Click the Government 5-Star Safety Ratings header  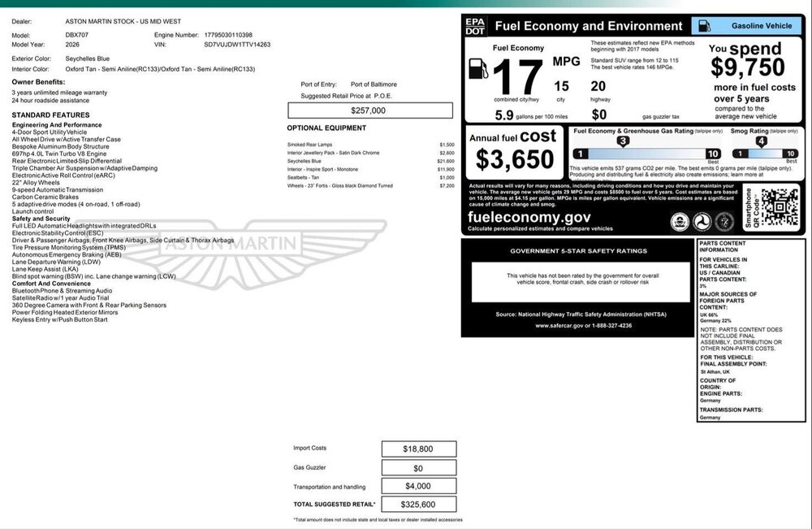click(578, 251)
